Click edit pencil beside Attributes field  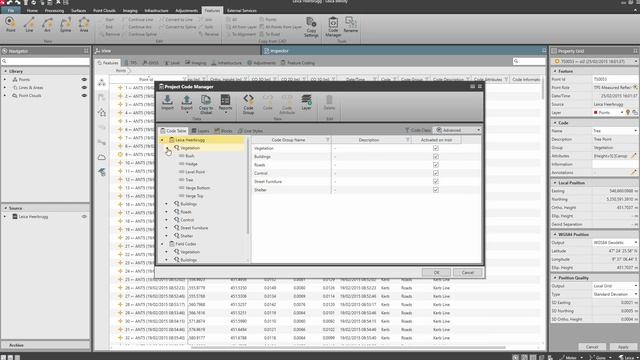coord(634,156)
